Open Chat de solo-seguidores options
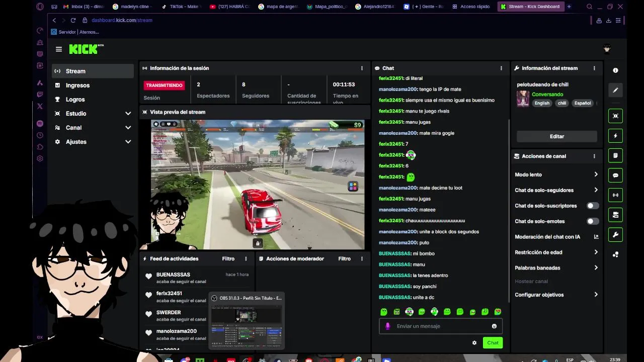Image resolution: width=644 pixels, height=362 pixels. [556, 190]
